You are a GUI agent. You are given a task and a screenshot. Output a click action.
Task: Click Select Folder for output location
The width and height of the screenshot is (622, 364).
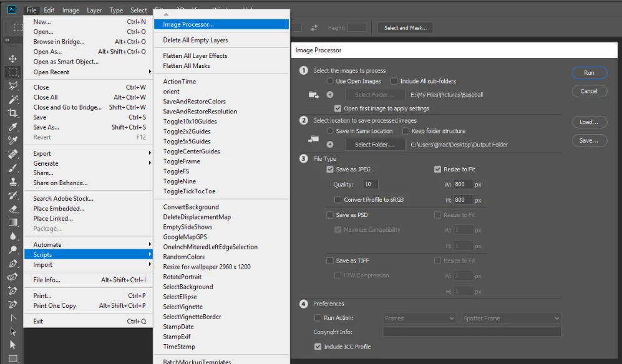[374, 145]
